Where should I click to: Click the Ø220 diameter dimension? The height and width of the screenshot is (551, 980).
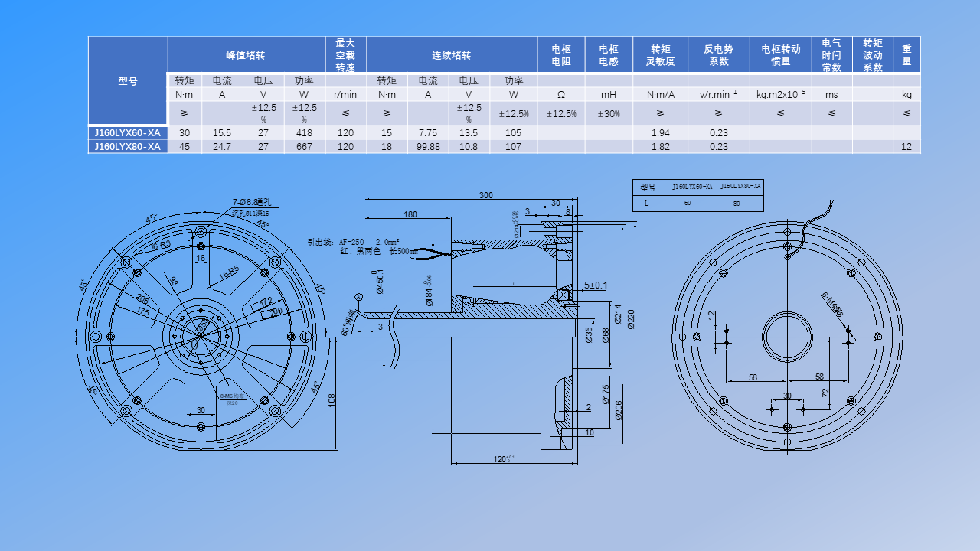tap(632, 318)
